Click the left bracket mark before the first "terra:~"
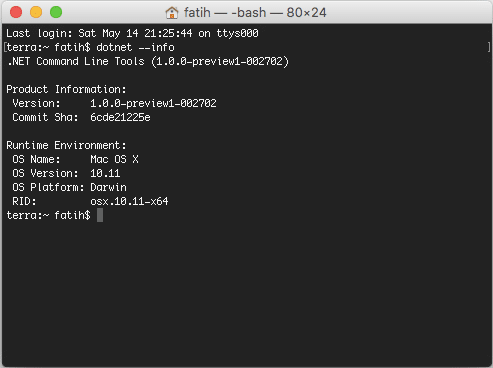This screenshot has width=493, height=368. [5, 47]
